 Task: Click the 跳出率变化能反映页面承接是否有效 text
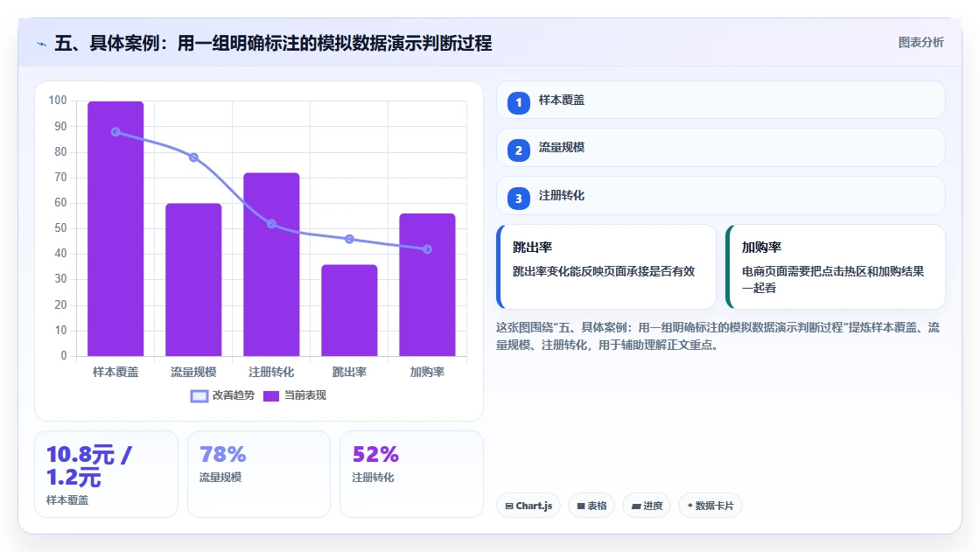point(604,271)
